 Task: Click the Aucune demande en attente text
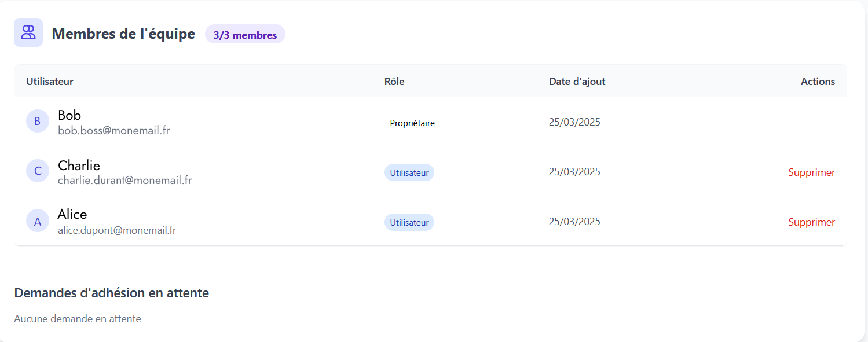[78, 319]
